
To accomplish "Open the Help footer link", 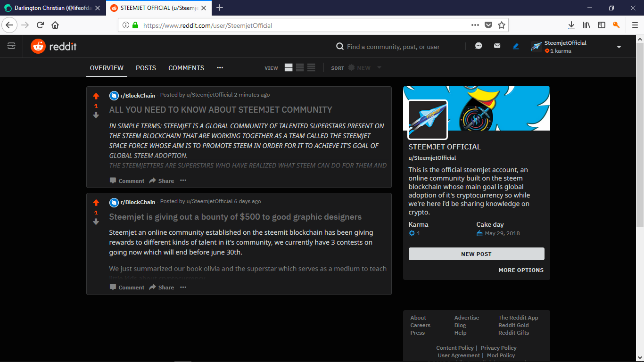I will click(460, 333).
